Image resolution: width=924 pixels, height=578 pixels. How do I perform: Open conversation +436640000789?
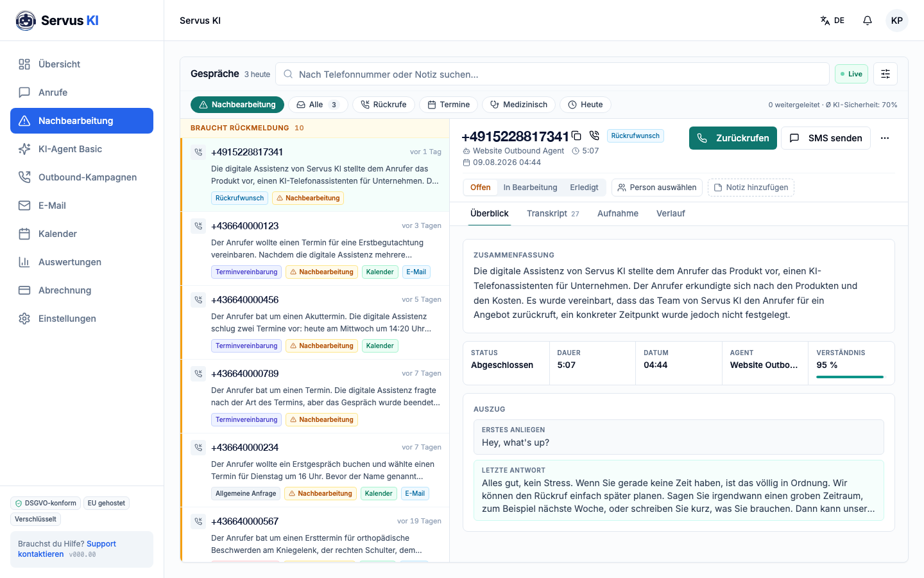[x=316, y=396]
